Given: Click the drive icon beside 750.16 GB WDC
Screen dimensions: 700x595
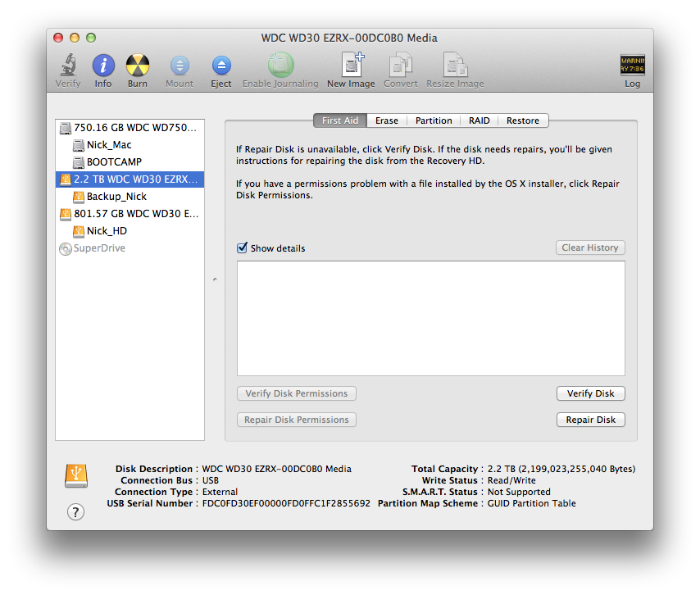Looking at the screenshot, I should pos(66,128).
